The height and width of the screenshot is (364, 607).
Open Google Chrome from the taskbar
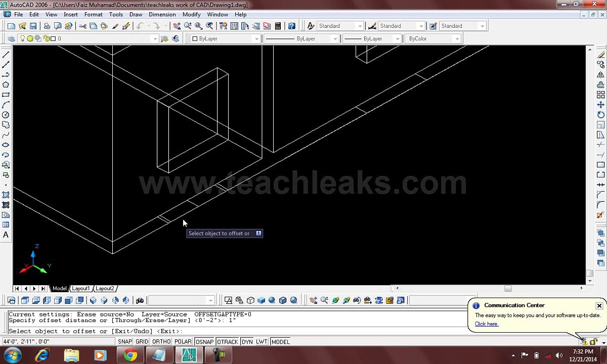pyautogui.click(x=130, y=355)
